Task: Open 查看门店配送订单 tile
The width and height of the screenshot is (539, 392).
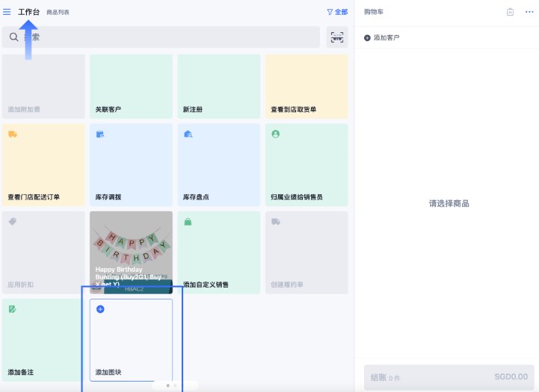Action: click(x=43, y=165)
